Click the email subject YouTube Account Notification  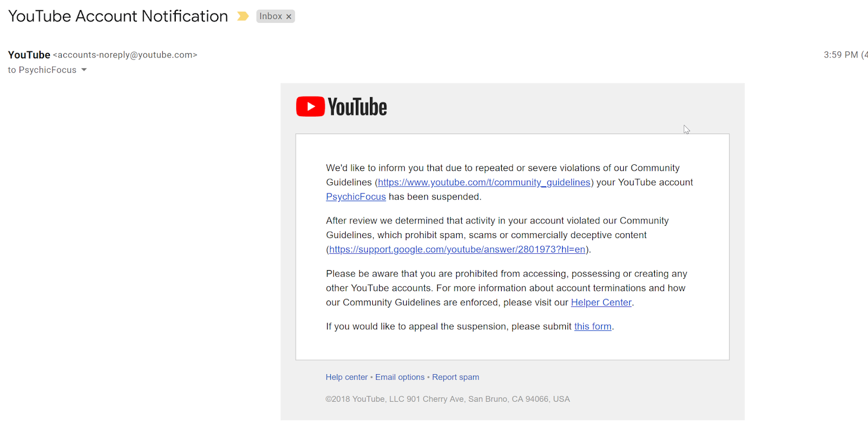click(118, 16)
